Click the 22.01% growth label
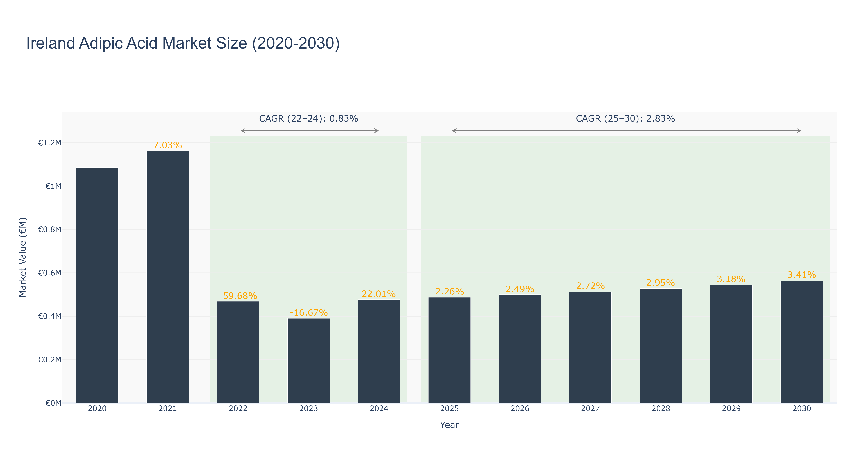868x465 pixels. coord(379,294)
